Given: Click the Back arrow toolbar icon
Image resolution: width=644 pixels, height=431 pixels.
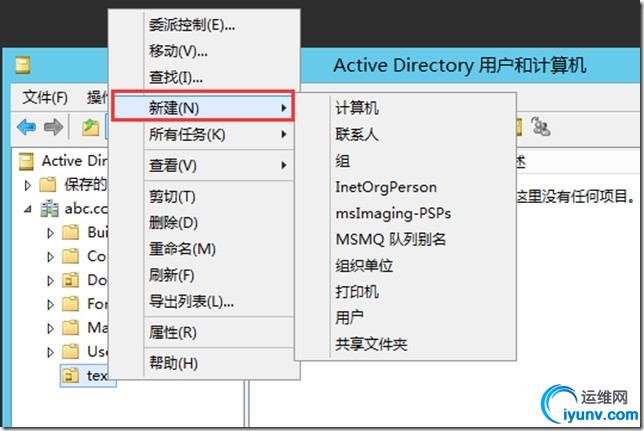Looking at the screenshot, I should click(26, 127).
